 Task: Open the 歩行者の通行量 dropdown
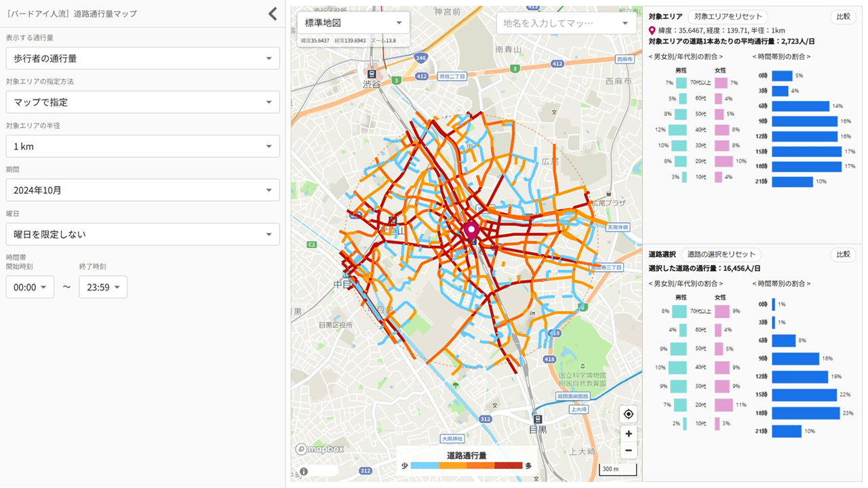pos(142,58)
